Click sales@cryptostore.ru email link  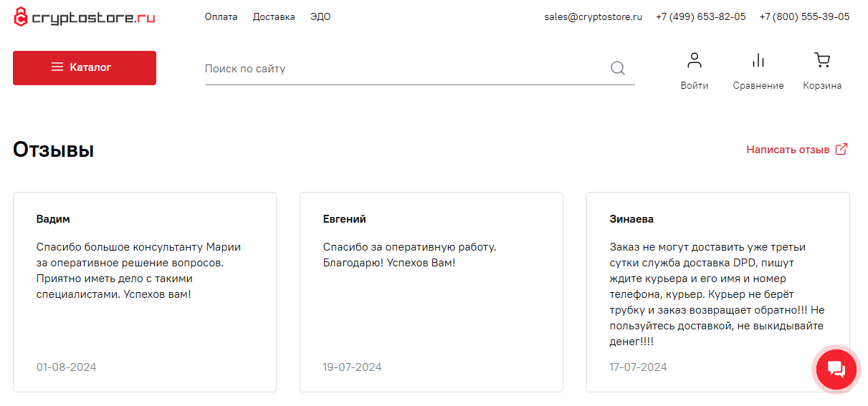pos(593,16)
